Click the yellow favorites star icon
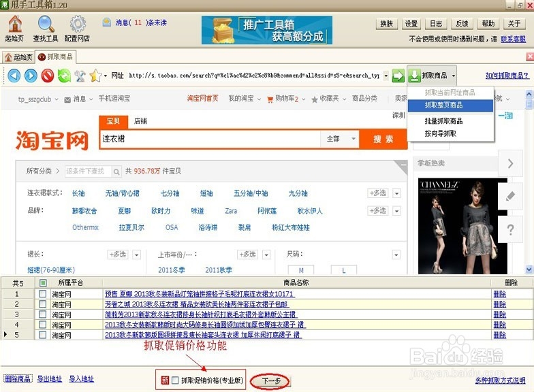Viewport: 534px width, 392px height. point(95,75)
